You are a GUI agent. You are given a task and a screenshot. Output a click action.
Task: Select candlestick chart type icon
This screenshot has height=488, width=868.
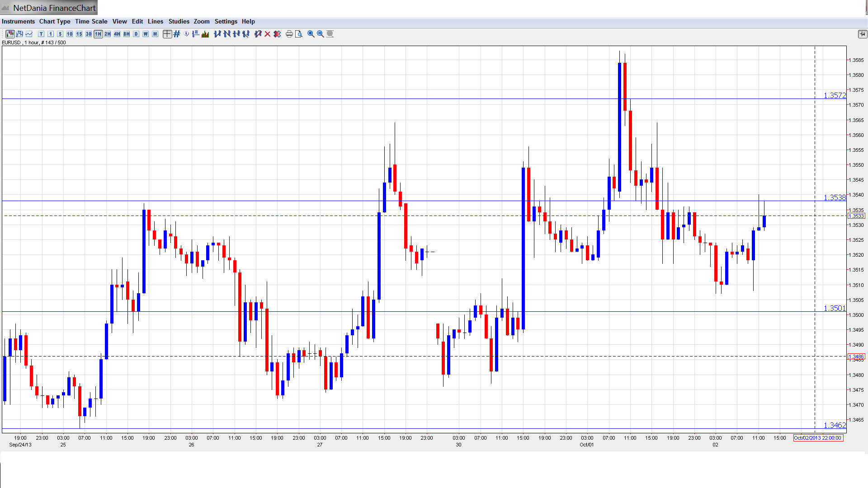click(x=9, y=34)
